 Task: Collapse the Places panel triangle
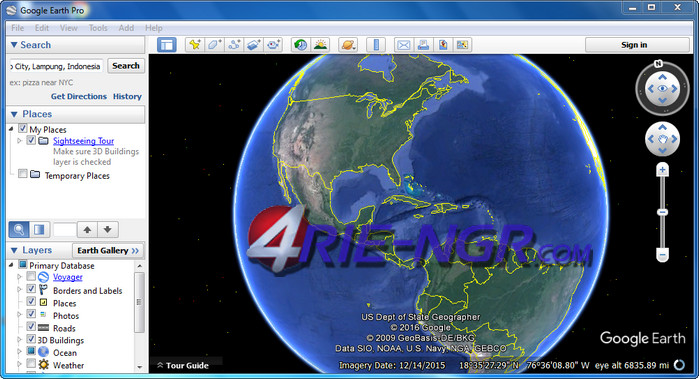pos(14,115)
